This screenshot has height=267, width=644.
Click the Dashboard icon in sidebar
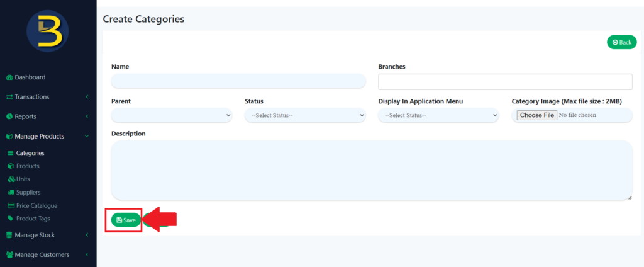[x=9, y=77]
